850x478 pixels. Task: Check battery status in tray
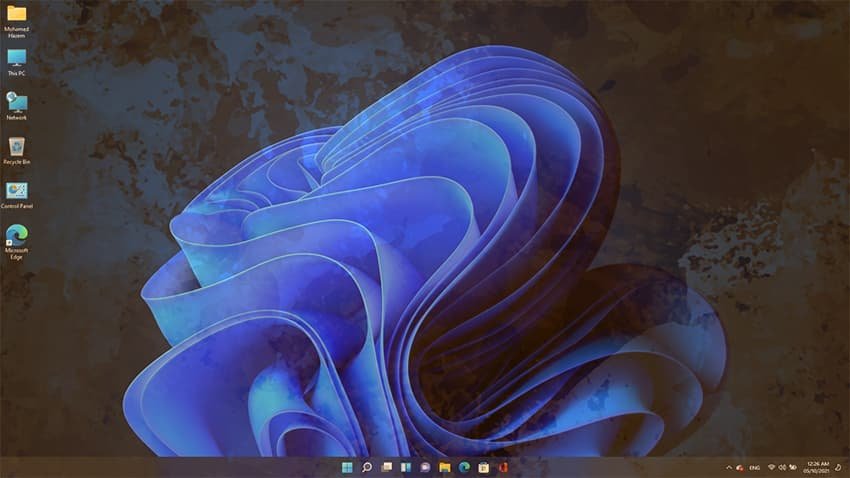click(x=793, y=468)
